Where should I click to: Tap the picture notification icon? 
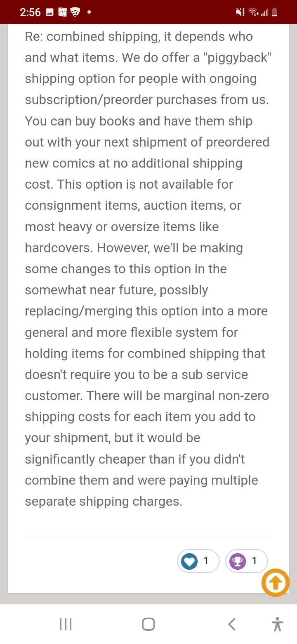(49, 12)
